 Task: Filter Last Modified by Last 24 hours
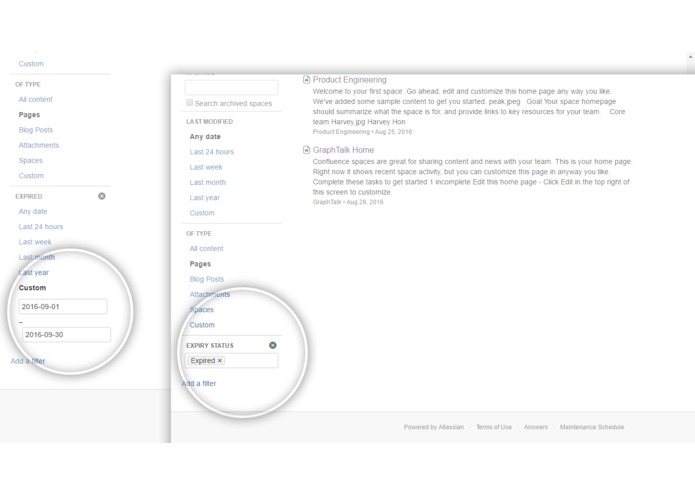click(x=211, y=152)
